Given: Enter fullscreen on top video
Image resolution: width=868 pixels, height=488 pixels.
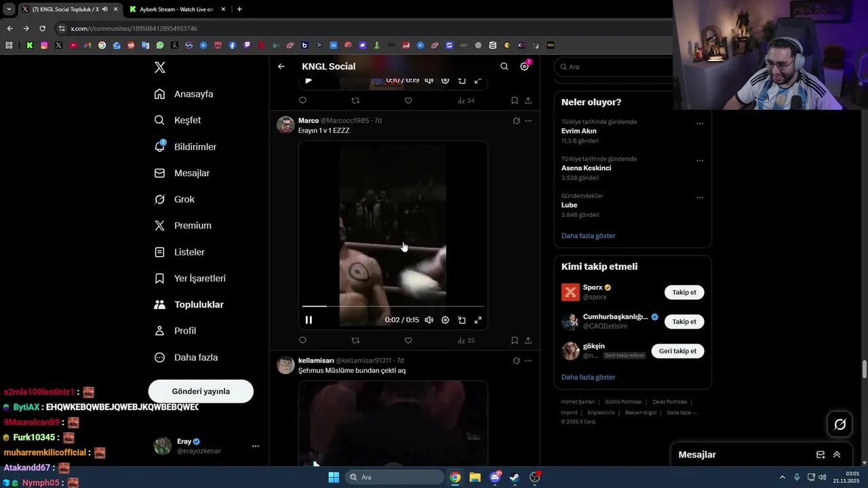Looking at the screenshot, I should pyautogui.click(x=478, y=81).
